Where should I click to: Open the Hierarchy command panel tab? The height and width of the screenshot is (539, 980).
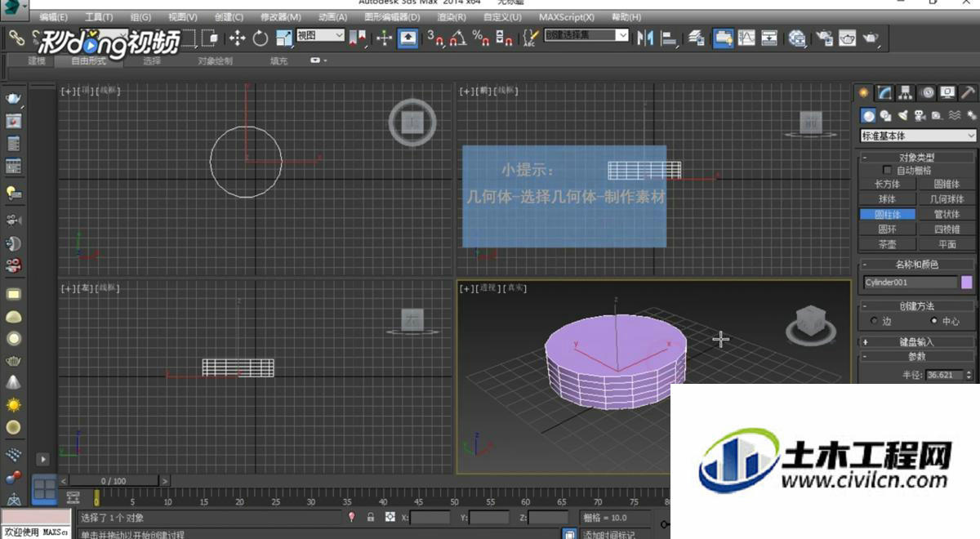click(906, 93)
